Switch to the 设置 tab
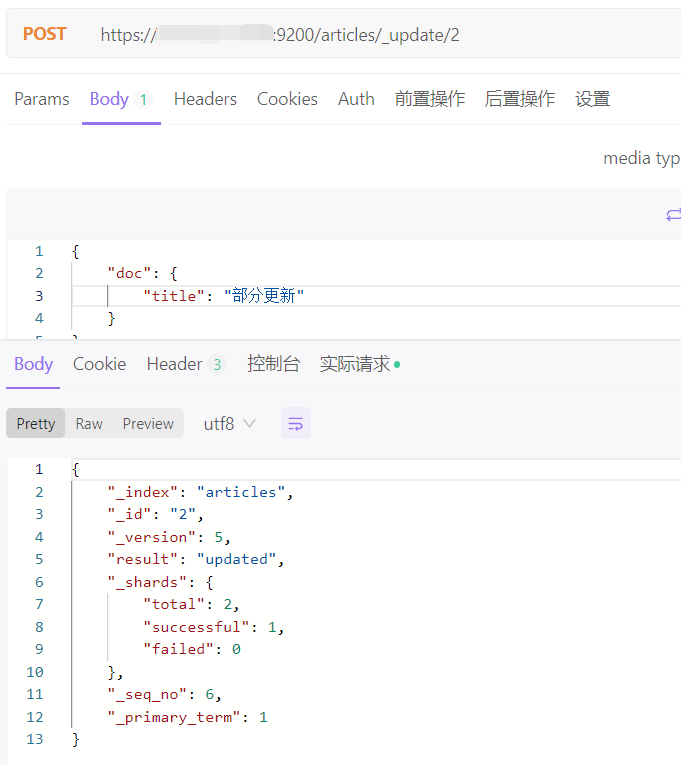This screenshot has width=681, height=765. [x=593, y=99]
